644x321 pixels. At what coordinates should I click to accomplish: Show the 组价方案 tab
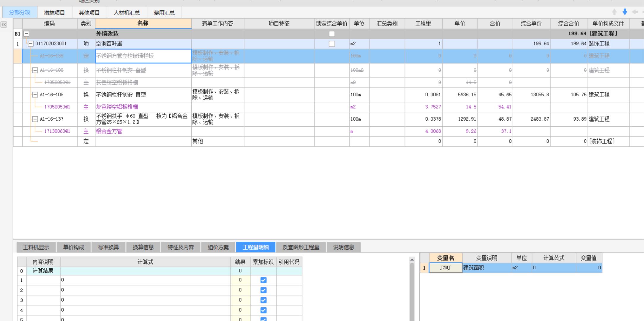tap(218, 247)
